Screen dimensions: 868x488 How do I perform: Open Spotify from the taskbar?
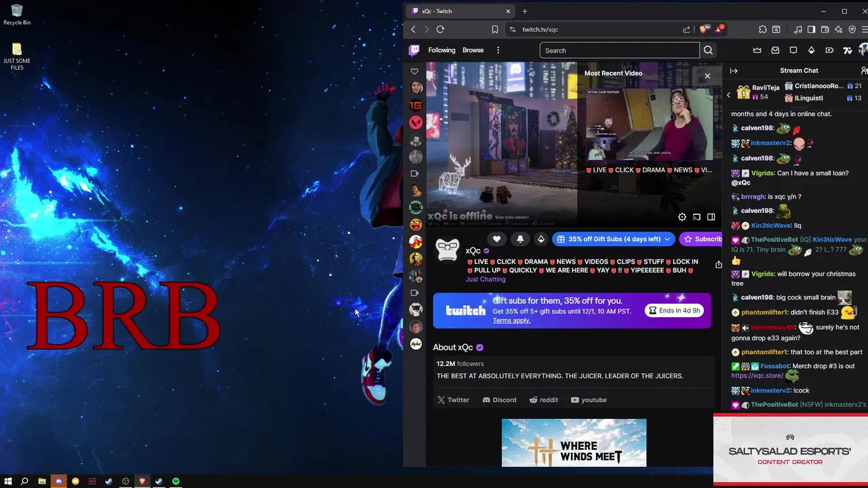pyautogui.click(x=176, y=481)
